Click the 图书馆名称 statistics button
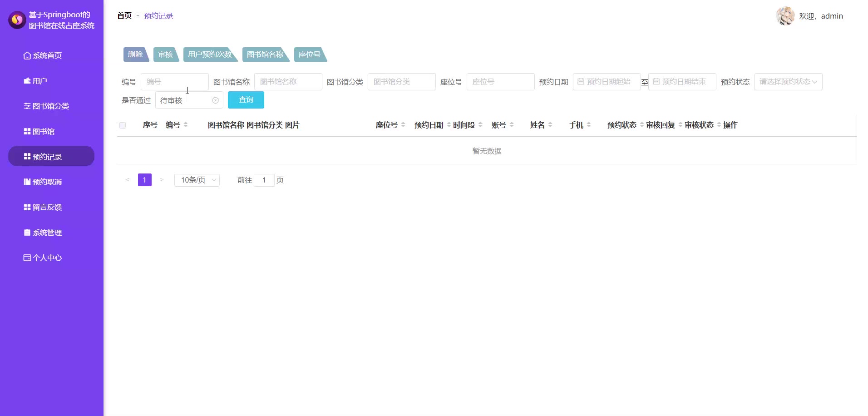This screenshot has height=416, width=868. point(266,54)
